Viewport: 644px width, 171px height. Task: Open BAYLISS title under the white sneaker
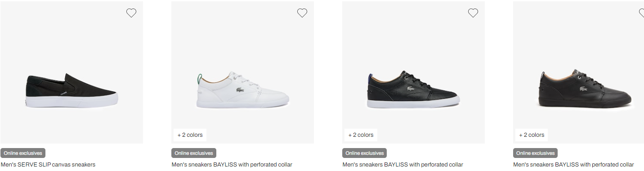click(x=232, y=165)
